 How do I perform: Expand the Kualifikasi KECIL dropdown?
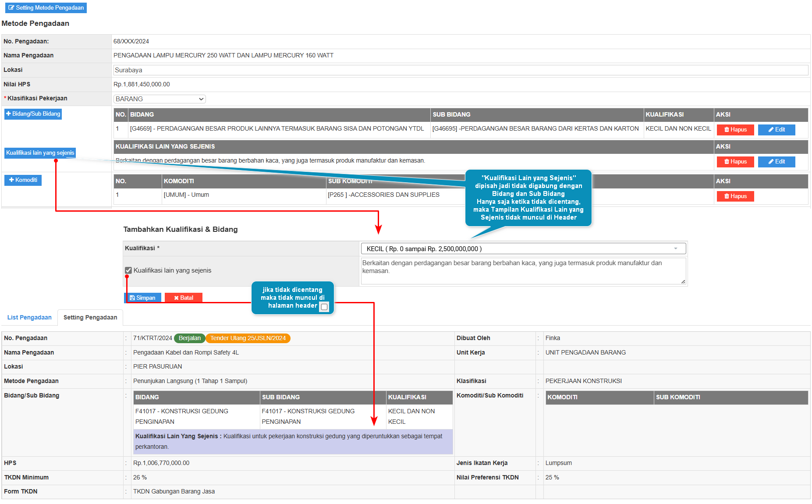pyautogui.click(x=523, y=249)
